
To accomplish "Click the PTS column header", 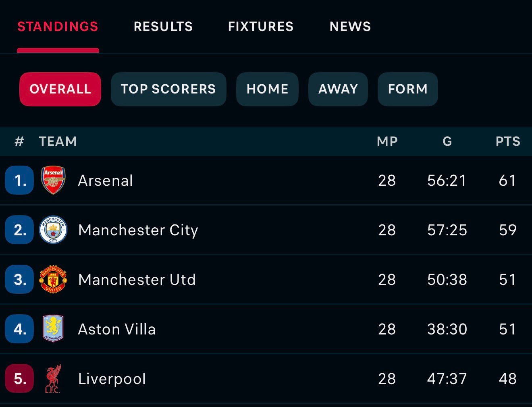I will point(507,141).
